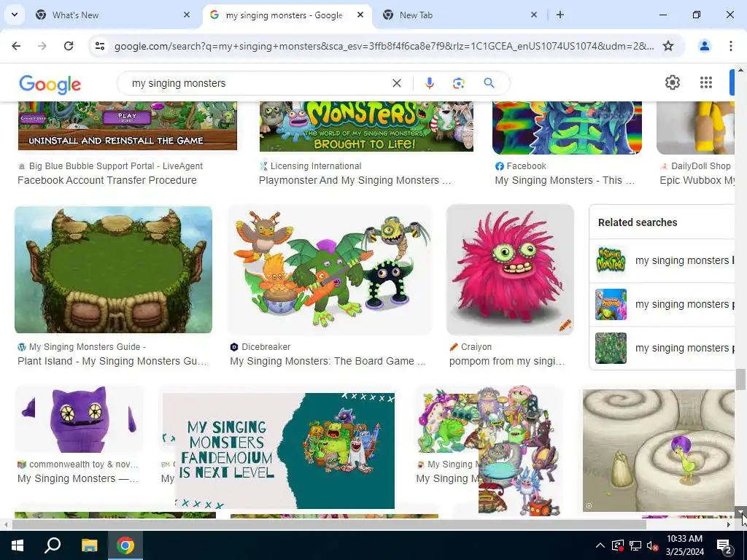Open the Chrome profile avatar
This screenshot has height=560, width=747.
[x=704, y=46]
